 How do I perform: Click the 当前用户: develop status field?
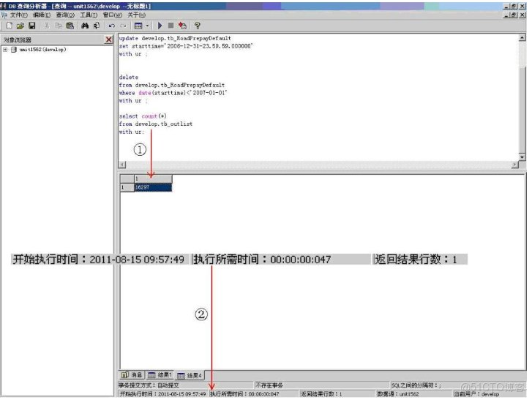pos(490,394)
